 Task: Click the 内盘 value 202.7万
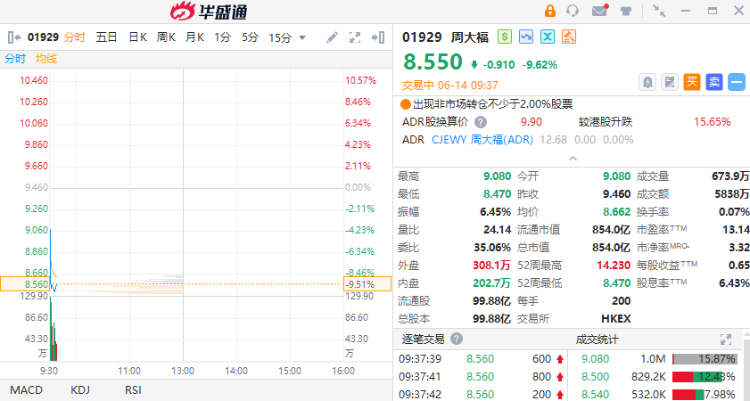pos(492,283)
